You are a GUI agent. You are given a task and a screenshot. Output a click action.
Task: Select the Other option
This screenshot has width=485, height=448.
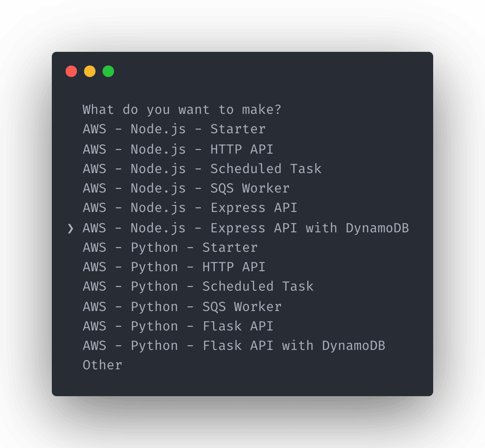(102, 366)
